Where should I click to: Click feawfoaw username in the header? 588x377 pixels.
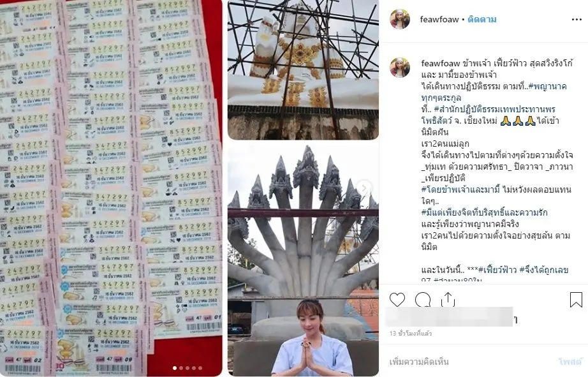[x=439, y=20]
